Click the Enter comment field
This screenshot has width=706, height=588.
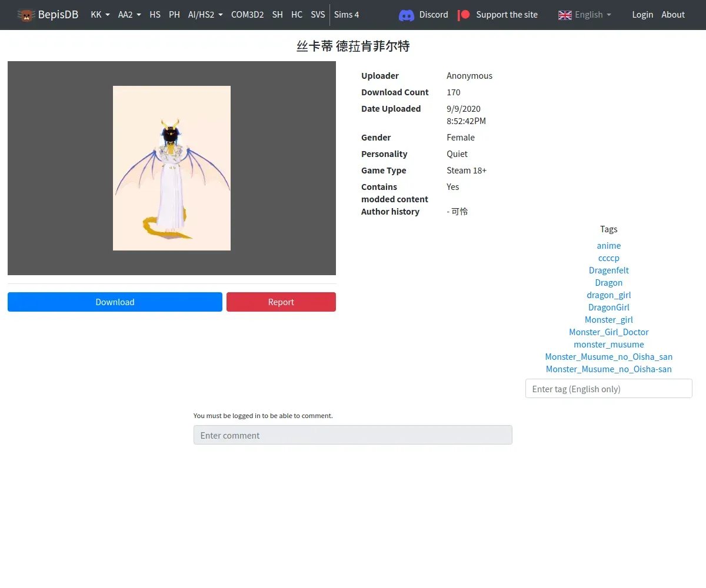353,435
